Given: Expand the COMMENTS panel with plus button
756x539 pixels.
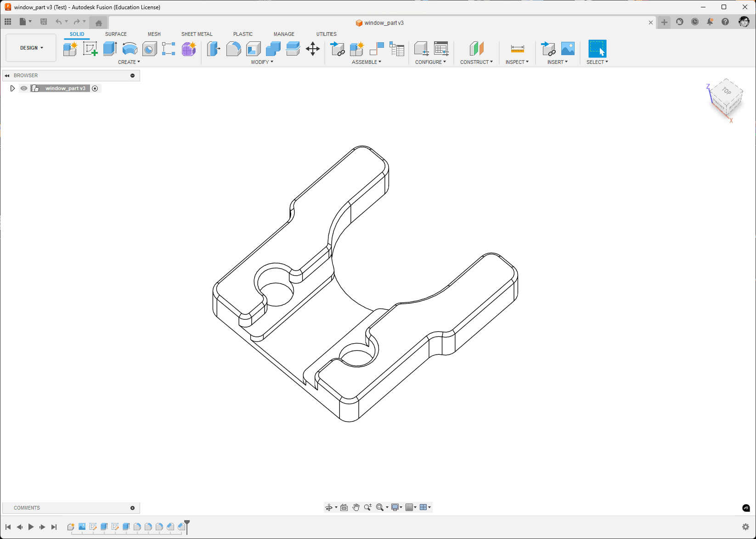Looking at the screenshot, I should (133, 508).
